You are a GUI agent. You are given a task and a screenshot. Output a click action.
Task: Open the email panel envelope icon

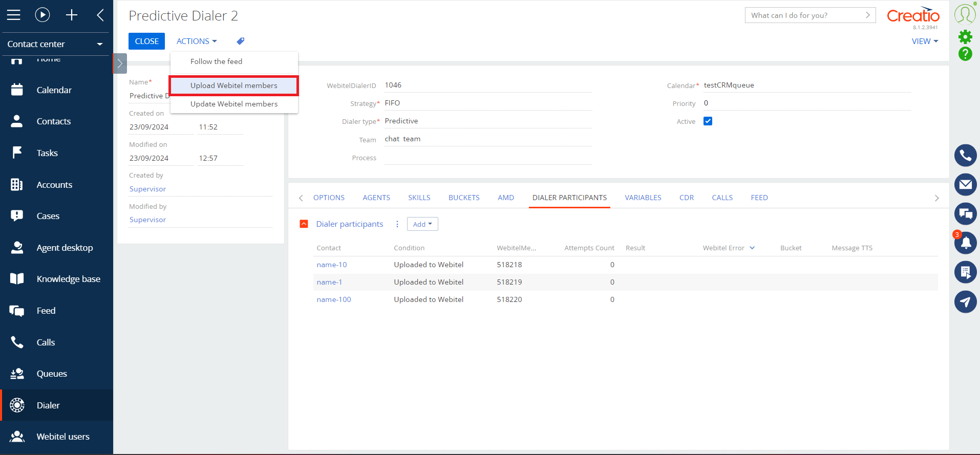coord(966,184)
